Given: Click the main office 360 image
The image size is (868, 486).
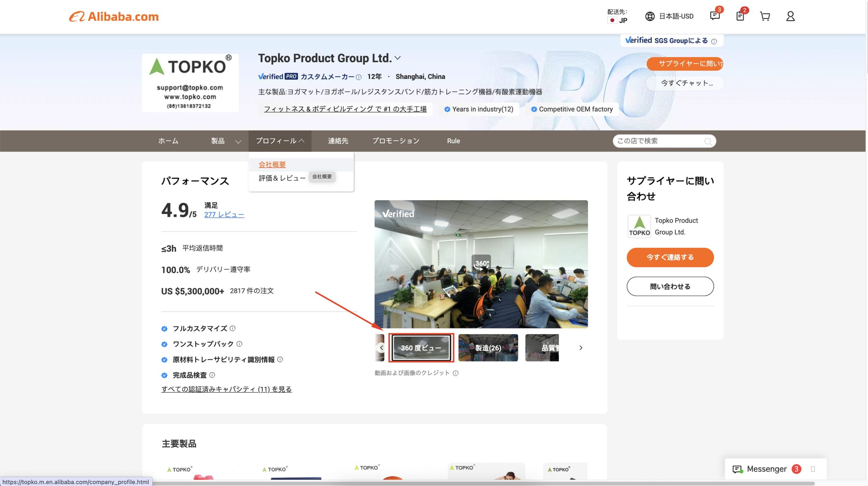Looking at the screenshot, I should point(481,264).
